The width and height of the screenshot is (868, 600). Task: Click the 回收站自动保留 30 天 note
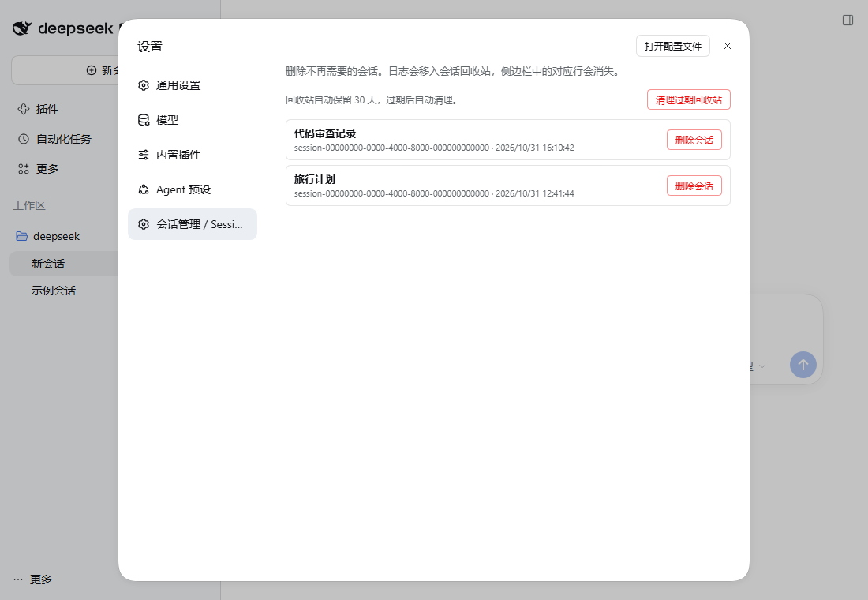[x=372, y=100]
